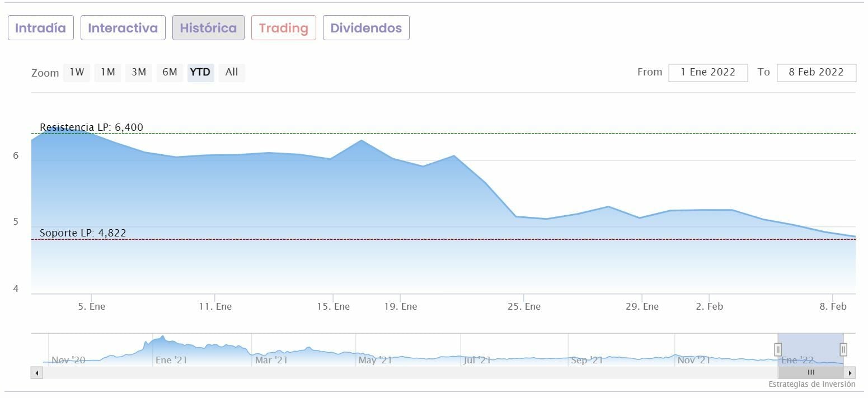Show the Dividendos tab

[x=366, y=28]
